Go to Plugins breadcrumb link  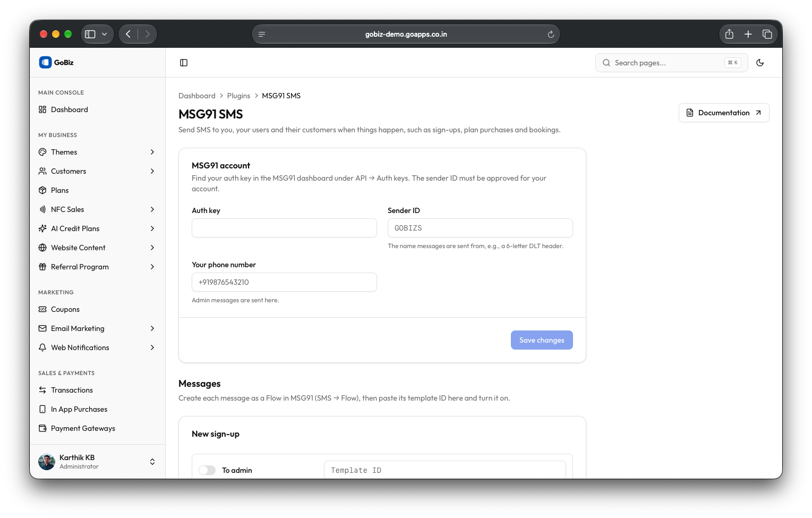[238, 96]
